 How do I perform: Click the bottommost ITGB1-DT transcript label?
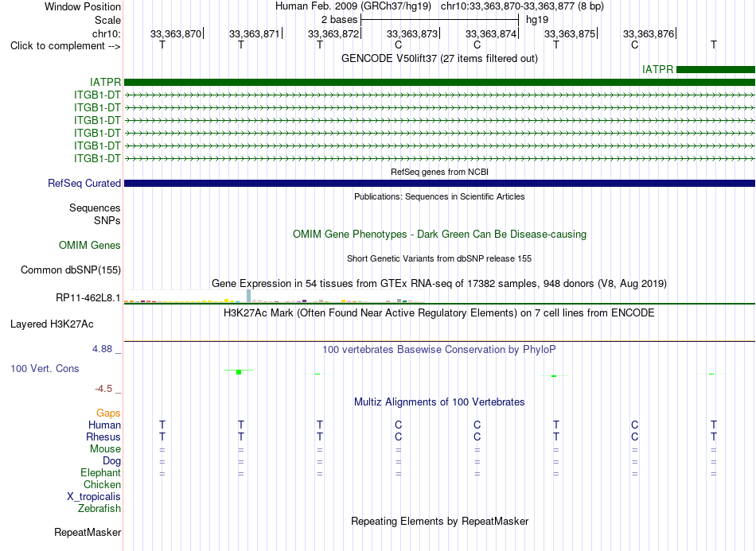tap(97, 158)
